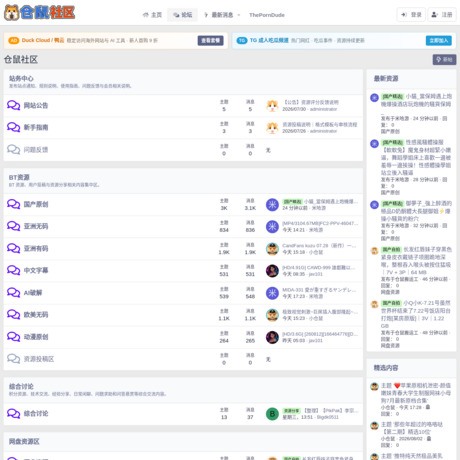Click the 注册 register button
This screenshot has height=460, width=460.
click(442, 15)
